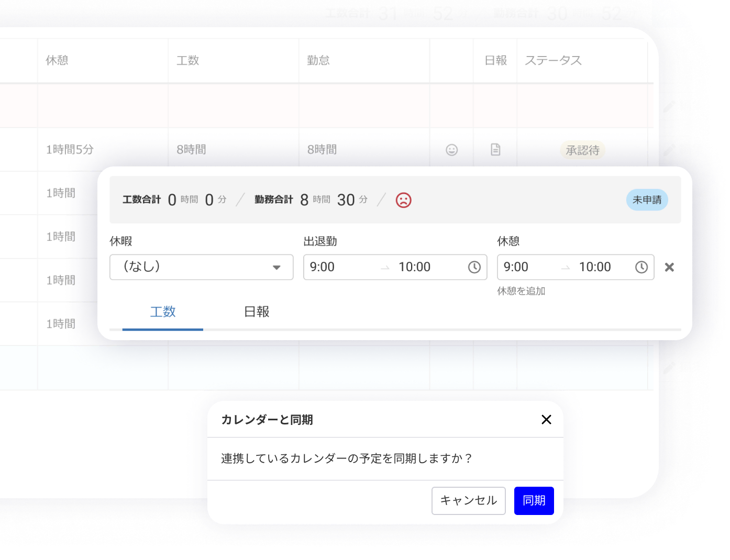Open the clock picker in the 休憩 field
This screenshot has width=730, height=560.
[x=641, y=267]
